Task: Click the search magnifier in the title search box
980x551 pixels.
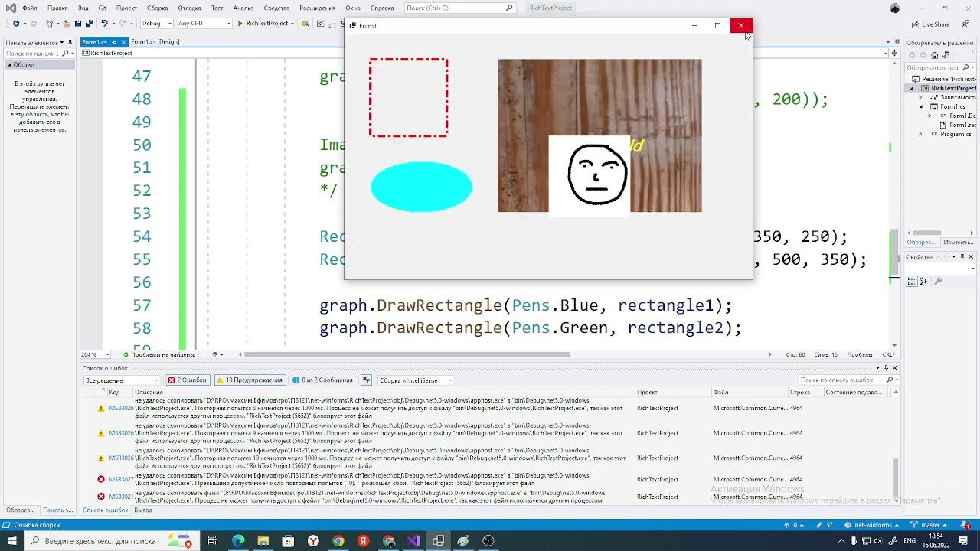Action: [x=509, y=8]
